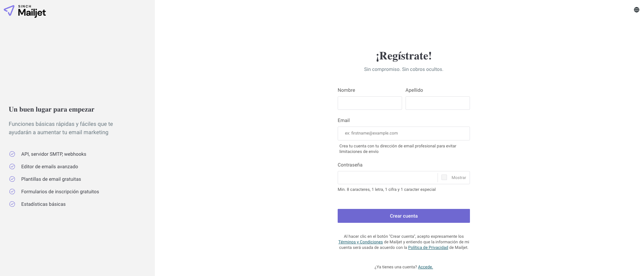Click checkmark icon beside Editor de emails avanzado
The width and height of the screenshot is (644, 276).
click(x=12, y=167)
